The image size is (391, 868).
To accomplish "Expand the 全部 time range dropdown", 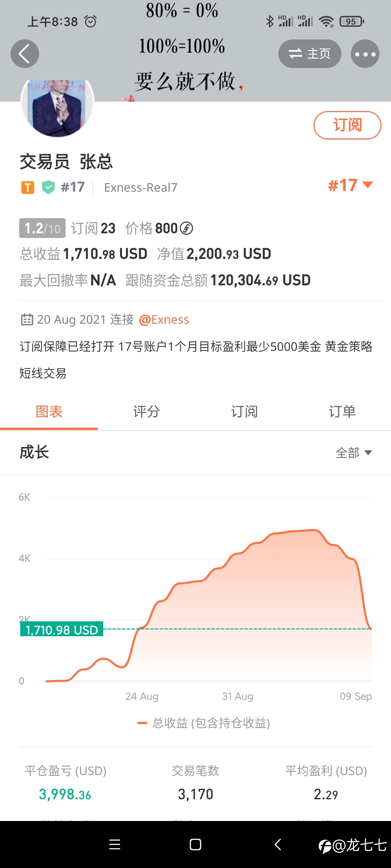I will (x=354, y=453).
